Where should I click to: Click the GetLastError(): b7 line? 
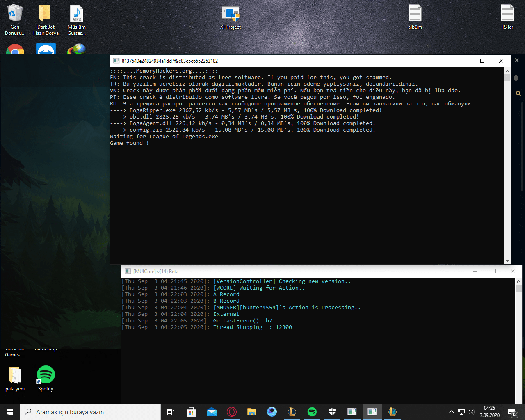pos(197,321)
